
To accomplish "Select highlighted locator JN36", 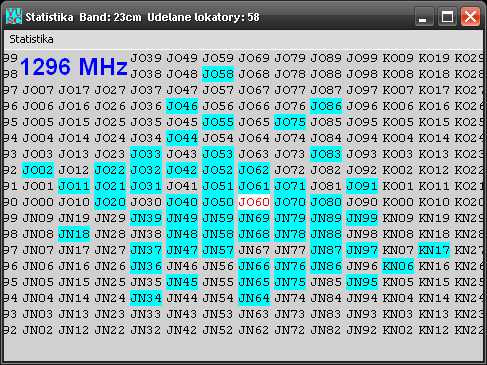I will (x=146, y=266).
